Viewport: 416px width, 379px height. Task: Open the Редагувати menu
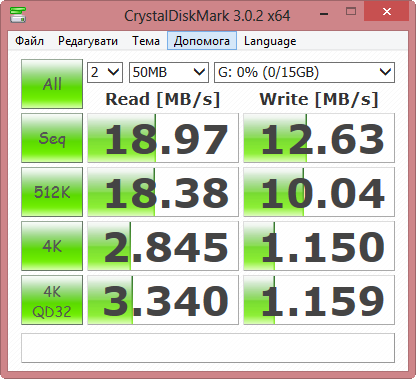point(88,41)
